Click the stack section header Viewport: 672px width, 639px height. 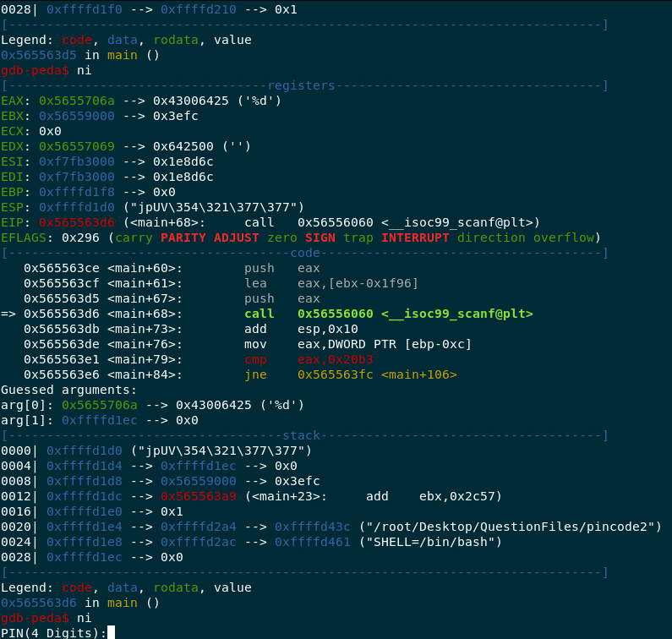click(x=301, y=435)
